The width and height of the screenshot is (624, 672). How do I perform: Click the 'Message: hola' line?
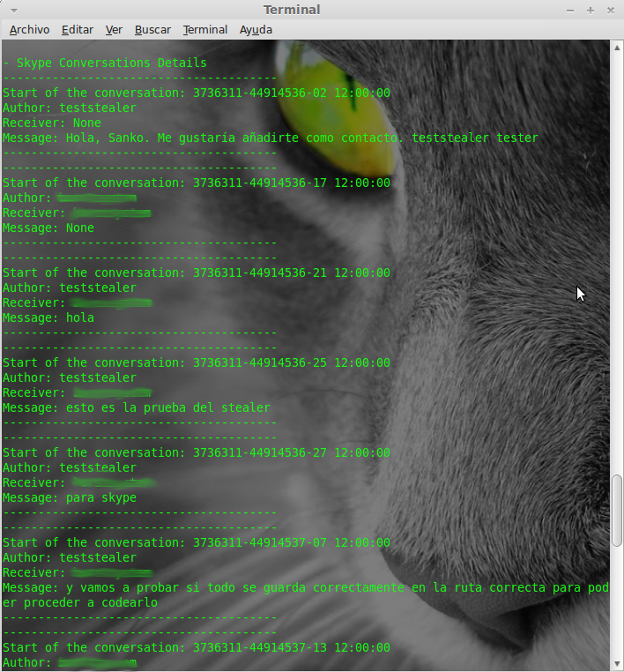point(48,318)
